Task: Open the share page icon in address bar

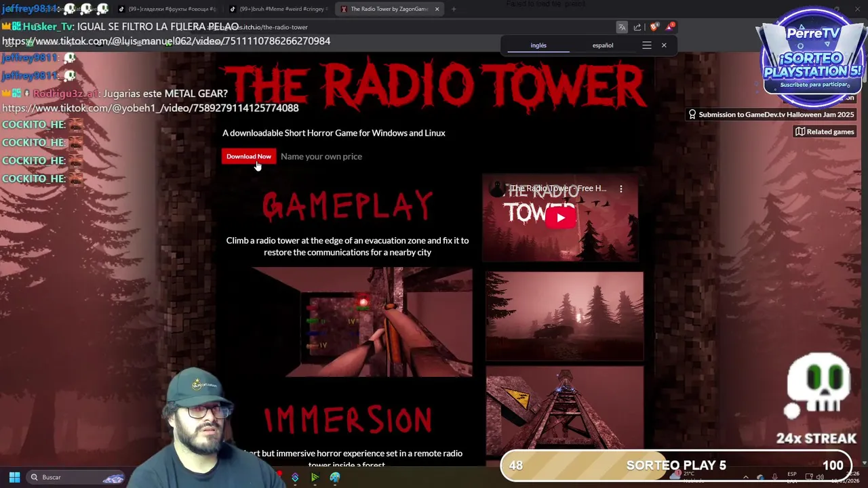Action: (637, 27)
